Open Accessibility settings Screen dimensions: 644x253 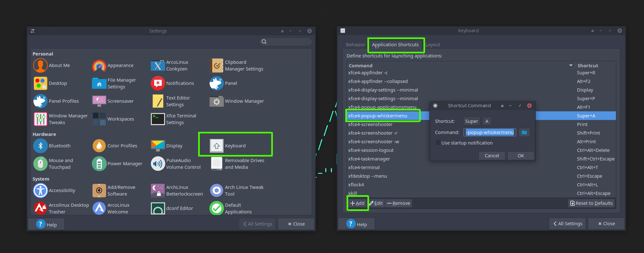coord(55,190)
